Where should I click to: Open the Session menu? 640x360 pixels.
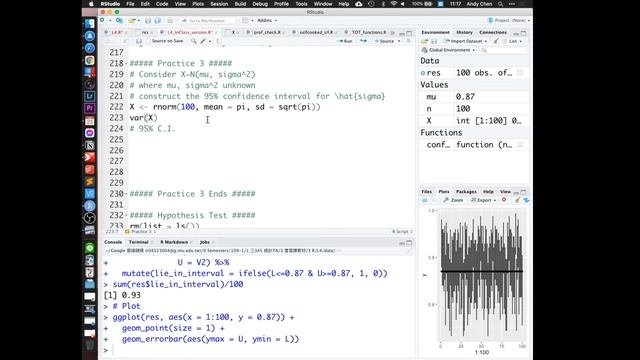tap(219, 4)
